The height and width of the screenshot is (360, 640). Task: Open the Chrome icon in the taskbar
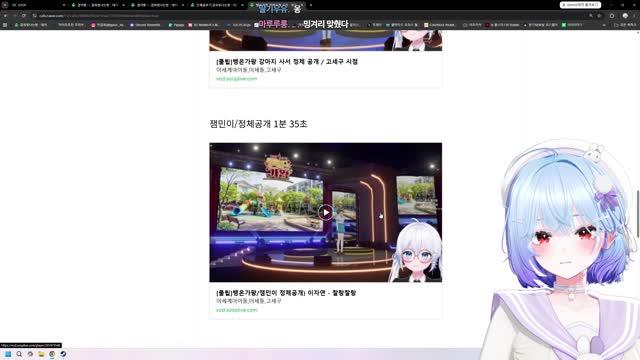point(52,354)
